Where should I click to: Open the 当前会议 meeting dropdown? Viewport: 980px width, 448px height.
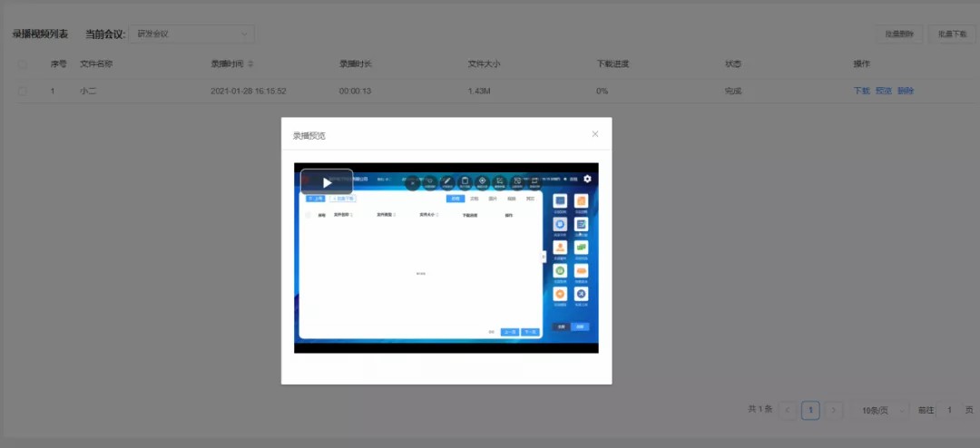[x=191, y=34]
